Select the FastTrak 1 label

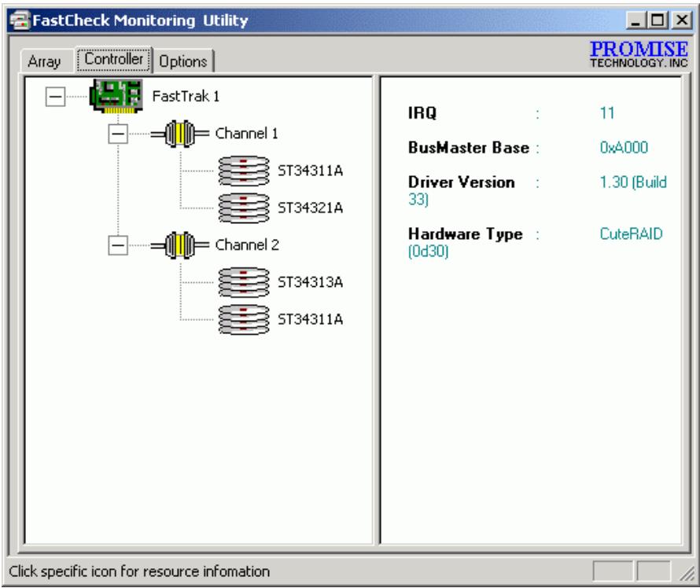[186, 97]
